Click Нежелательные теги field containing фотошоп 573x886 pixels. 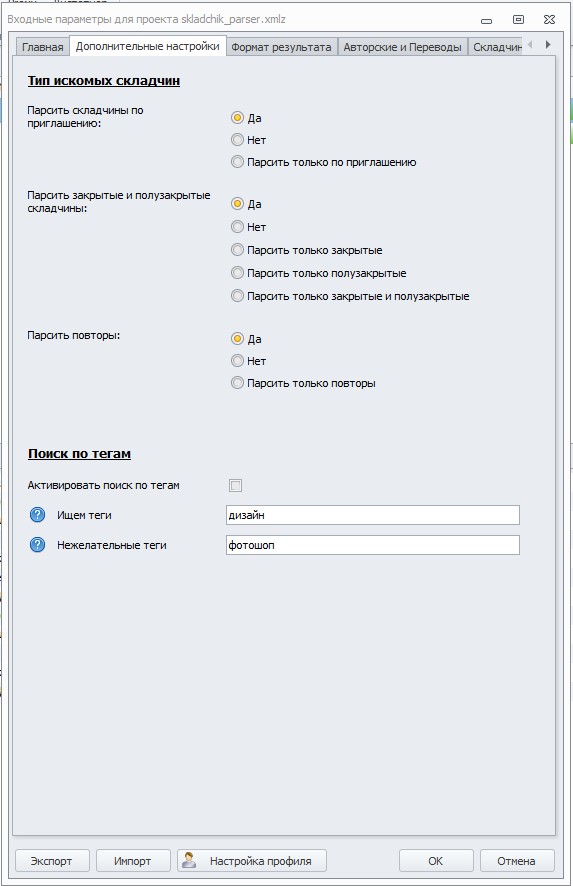point(372,545)
